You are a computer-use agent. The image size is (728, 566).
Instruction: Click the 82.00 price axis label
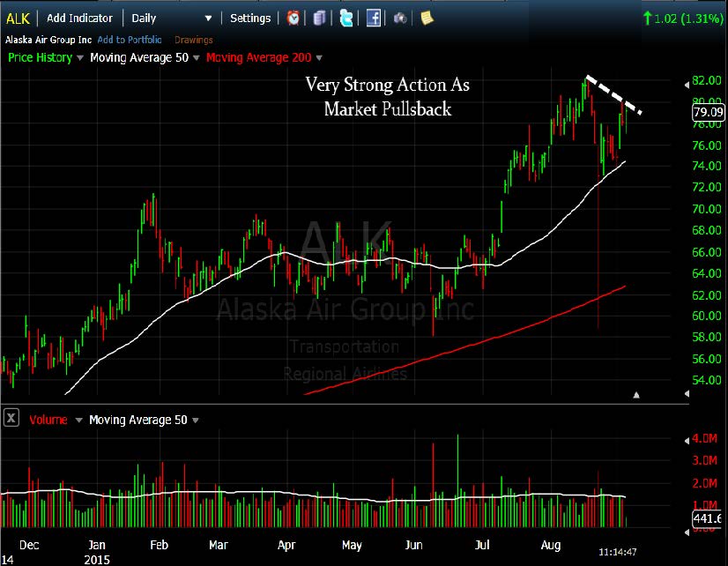point(707,80)
